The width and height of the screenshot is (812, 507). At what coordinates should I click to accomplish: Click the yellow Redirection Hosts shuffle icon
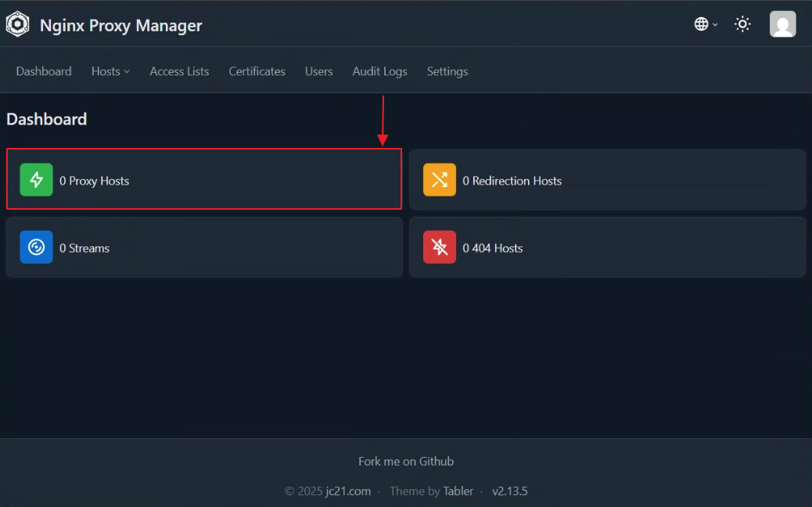point(439,180)
